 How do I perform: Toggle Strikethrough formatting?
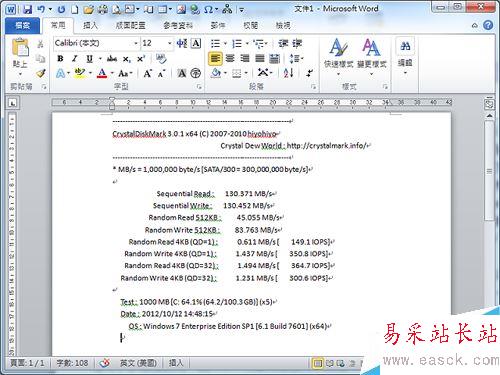(x=112, y=59)
